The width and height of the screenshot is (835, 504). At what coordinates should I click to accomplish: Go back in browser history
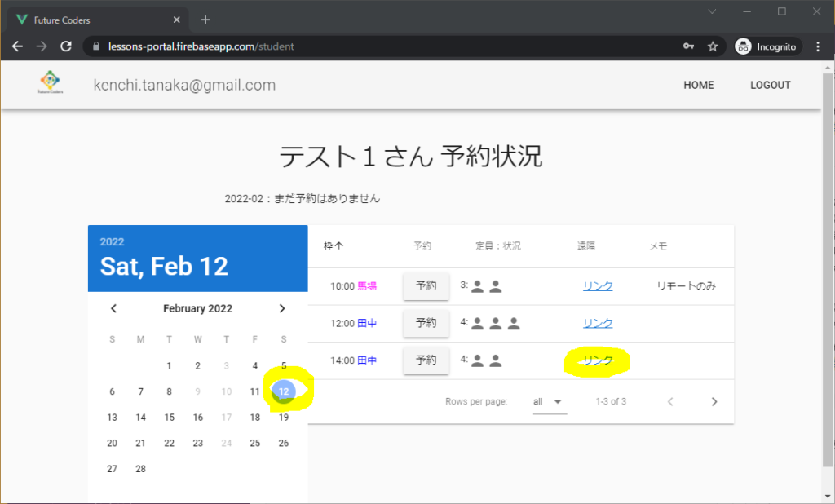pyautogui.click(x=18, y=46)
